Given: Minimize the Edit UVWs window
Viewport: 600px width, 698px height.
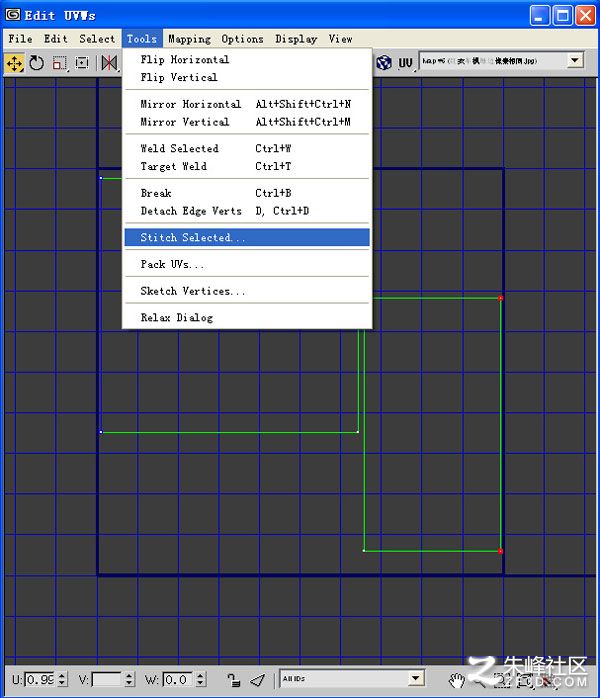Looking at the screenshot, I should (x=540, y=16).
